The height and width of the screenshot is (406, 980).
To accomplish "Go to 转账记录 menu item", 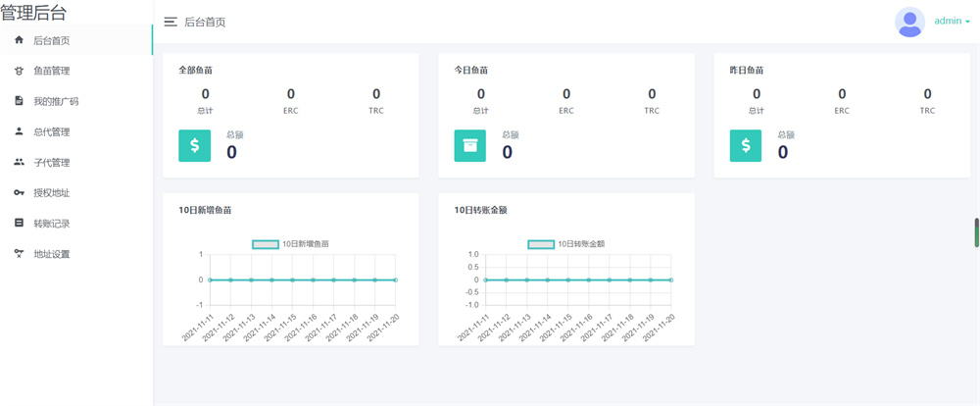I will tap(52, 224).
